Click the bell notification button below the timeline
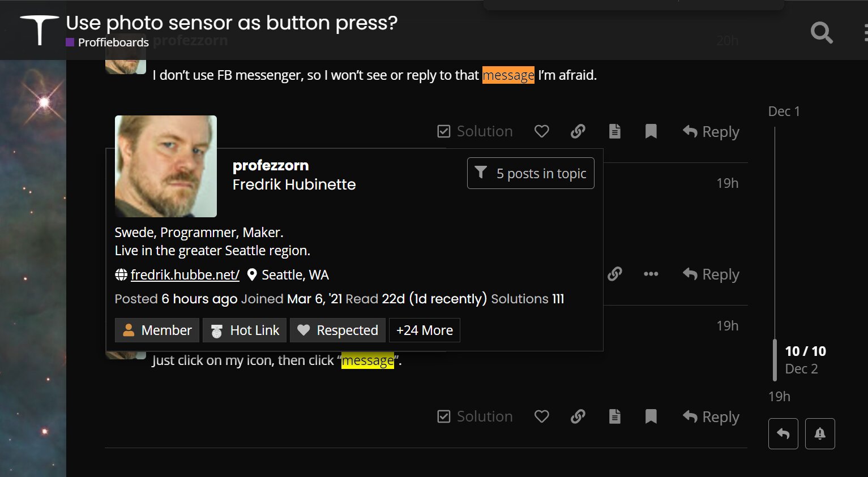The height and width of the screenshot is (477, 868). [x=819, y=433]
